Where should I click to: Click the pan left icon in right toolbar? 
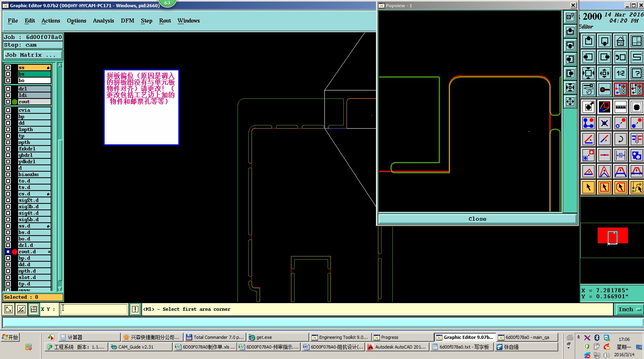pos(588,57)
